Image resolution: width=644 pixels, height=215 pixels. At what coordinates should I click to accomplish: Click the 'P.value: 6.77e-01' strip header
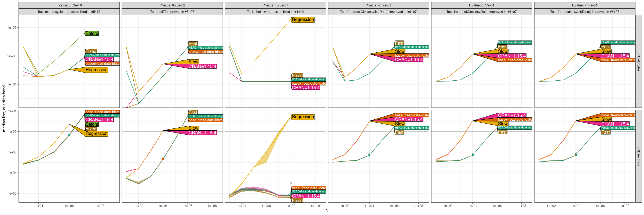coord(482,5)
